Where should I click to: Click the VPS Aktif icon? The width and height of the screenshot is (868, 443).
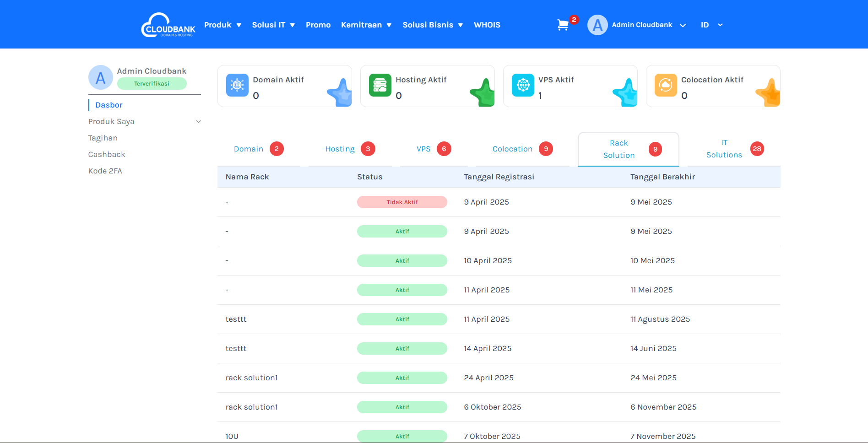[x=523, y=85]
